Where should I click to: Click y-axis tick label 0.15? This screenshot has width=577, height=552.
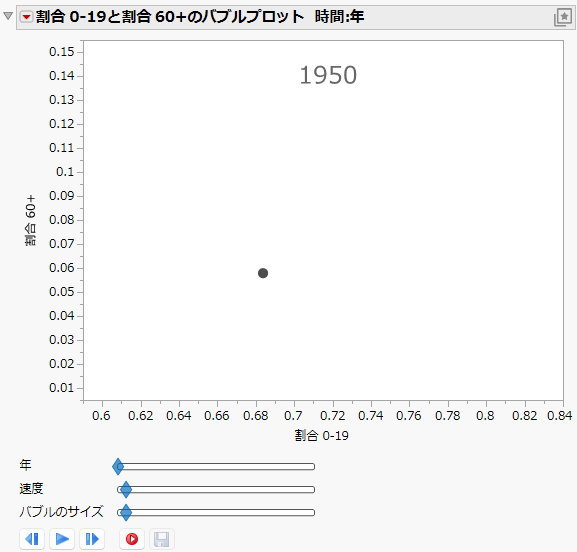tap(61, 52)
